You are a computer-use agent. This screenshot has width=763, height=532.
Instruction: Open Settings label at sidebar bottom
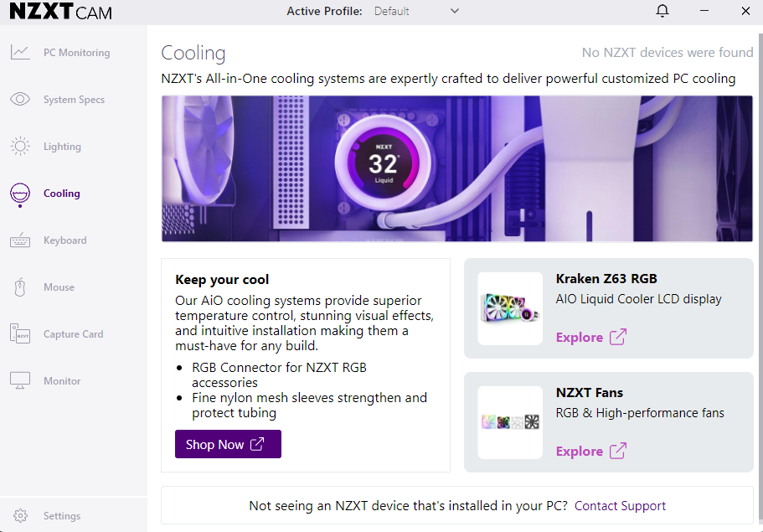62,516
